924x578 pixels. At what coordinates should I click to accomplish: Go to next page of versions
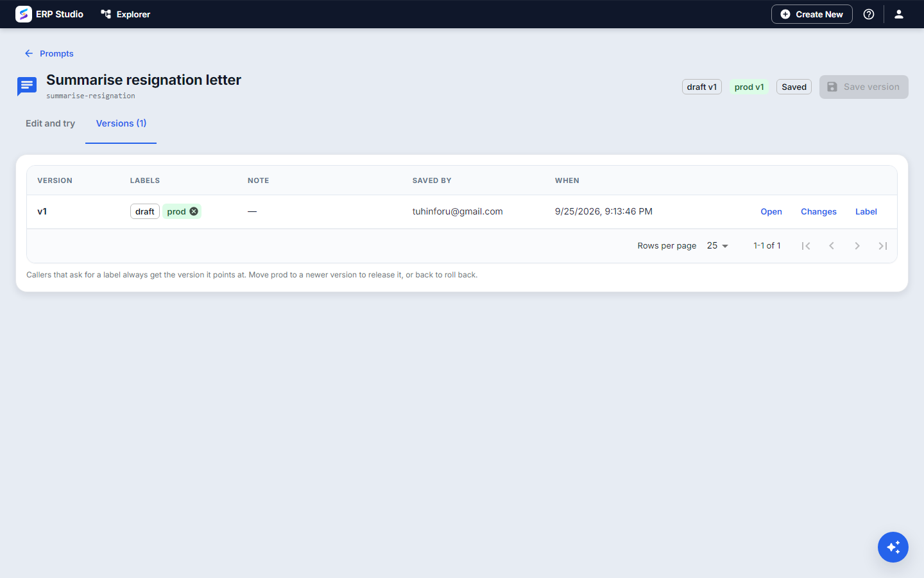857,246
